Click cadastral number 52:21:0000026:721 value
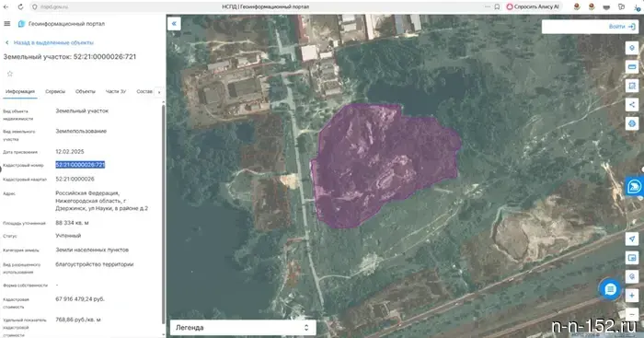This screenshot has width=644, height=338. [x=80, y=165]
